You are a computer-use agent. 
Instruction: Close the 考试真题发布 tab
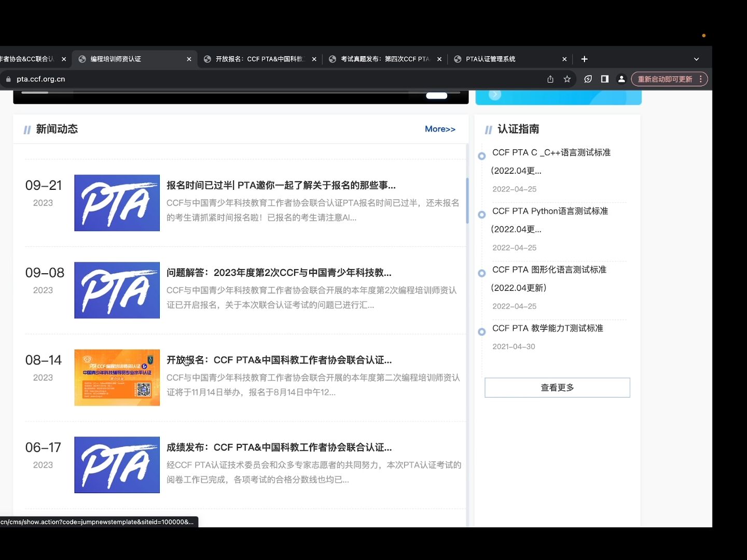pyautogui.click(x=439, y=59)
